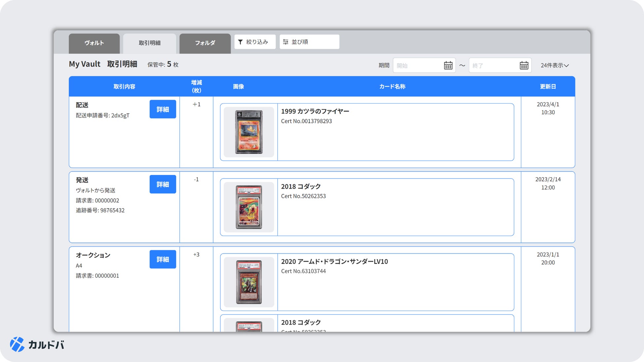Image resolution: width=644 pixels, height=362 pixels.
Task: Click the 更新日 column header
Action: pos(548,86)
